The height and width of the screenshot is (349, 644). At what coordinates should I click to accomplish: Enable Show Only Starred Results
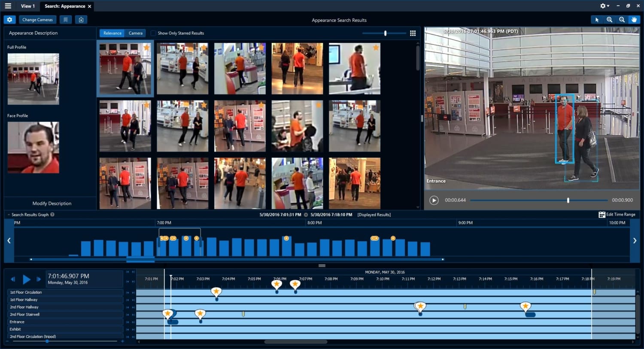pyautogui.click(x=153, y=33)
